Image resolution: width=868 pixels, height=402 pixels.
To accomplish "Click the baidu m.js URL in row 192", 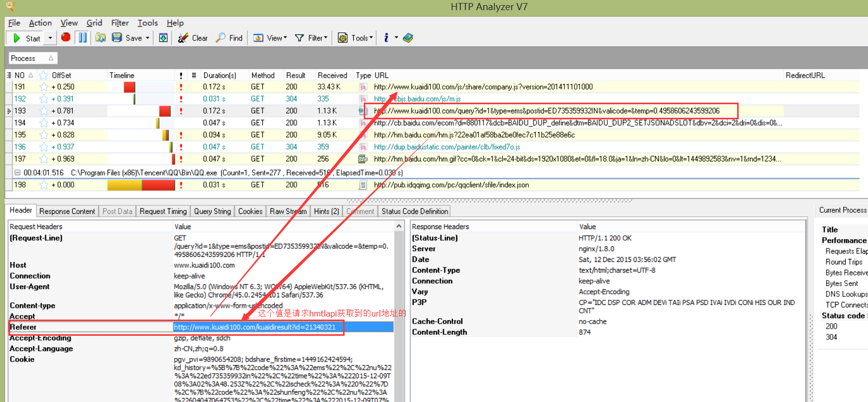I will pyautogui.click(x=417, y=99).
